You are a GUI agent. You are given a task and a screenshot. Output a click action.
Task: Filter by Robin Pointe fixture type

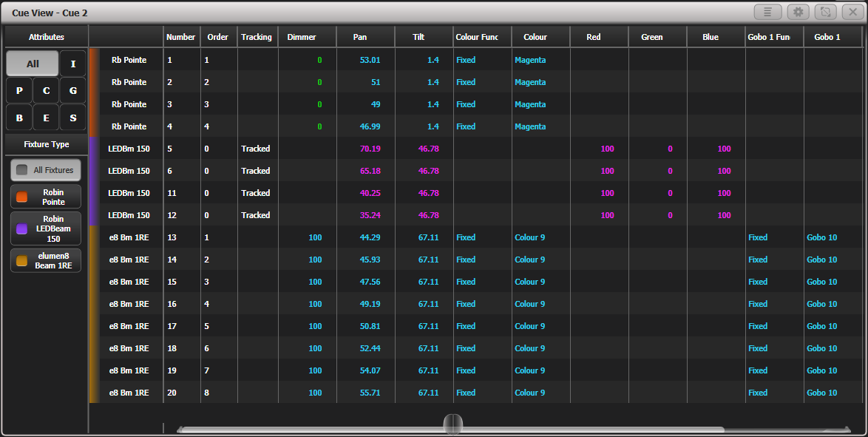(x=46, y=197)
